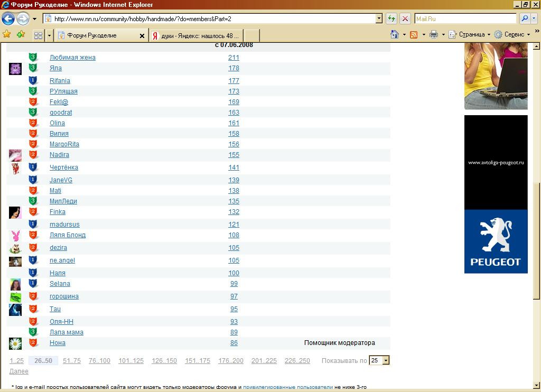Open Favorites Center star icon
Screen dimensions: 541x392
pos(7,34)
